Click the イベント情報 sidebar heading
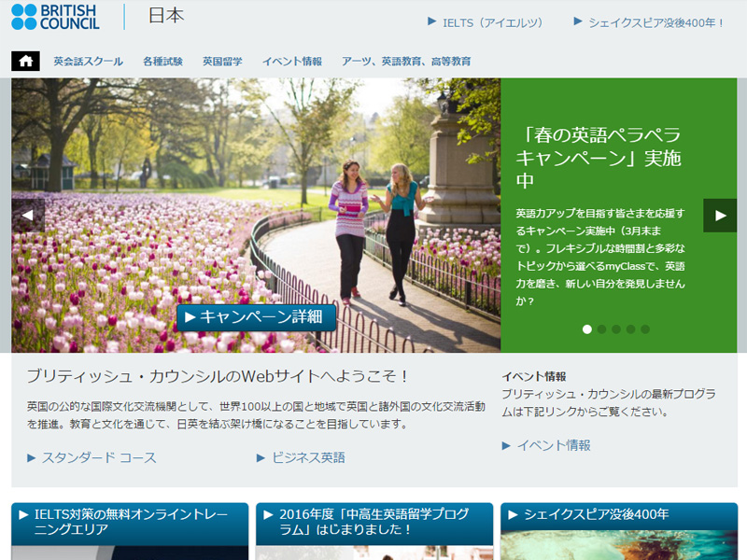 tap(534, 377)
